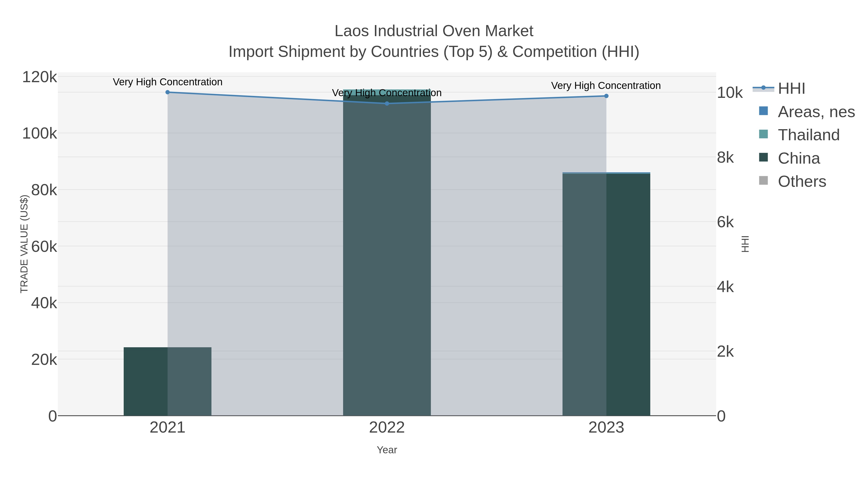Toggle Thailand series in legend

(x=799, y=135)
